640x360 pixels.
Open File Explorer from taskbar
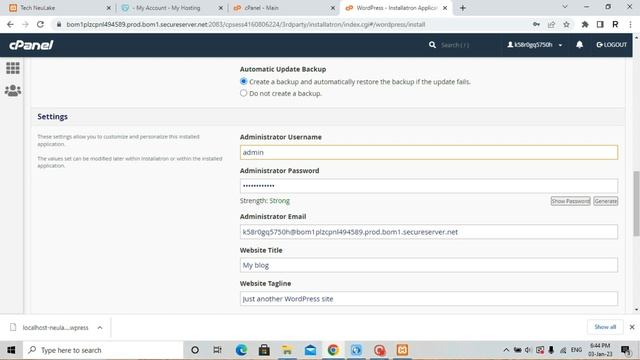point(287,350)
